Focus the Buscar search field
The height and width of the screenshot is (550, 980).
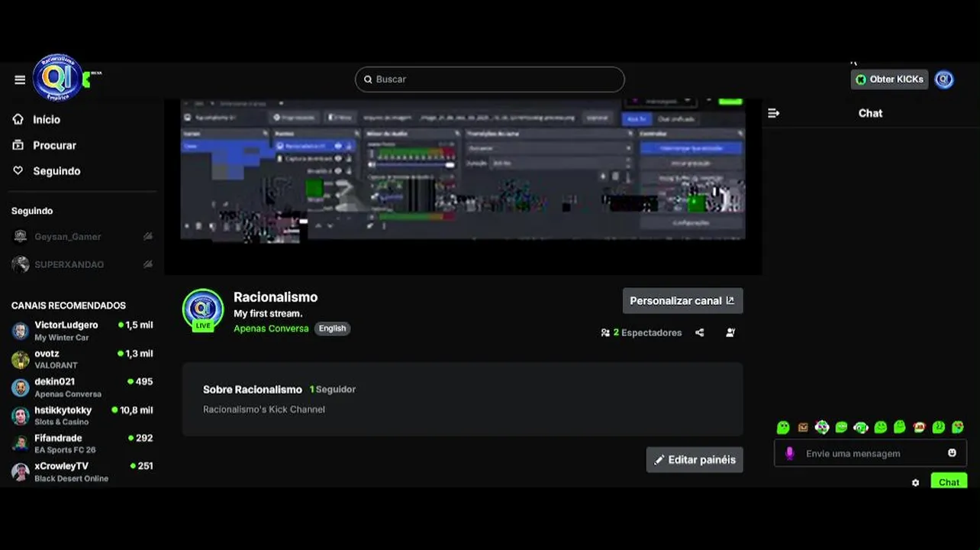(x=489, y=79)
